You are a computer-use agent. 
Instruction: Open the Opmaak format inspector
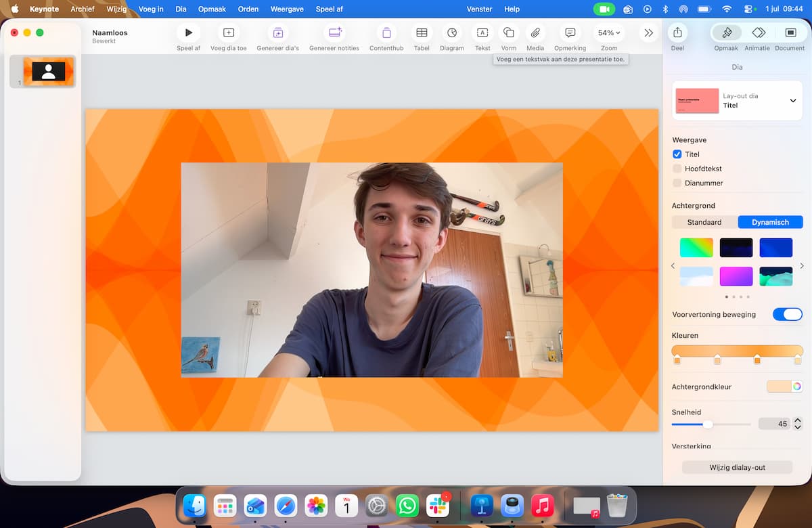tap(727, 32)
